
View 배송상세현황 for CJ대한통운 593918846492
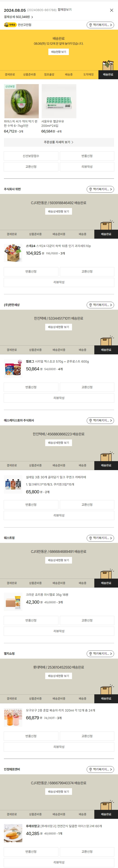[59, 212]
